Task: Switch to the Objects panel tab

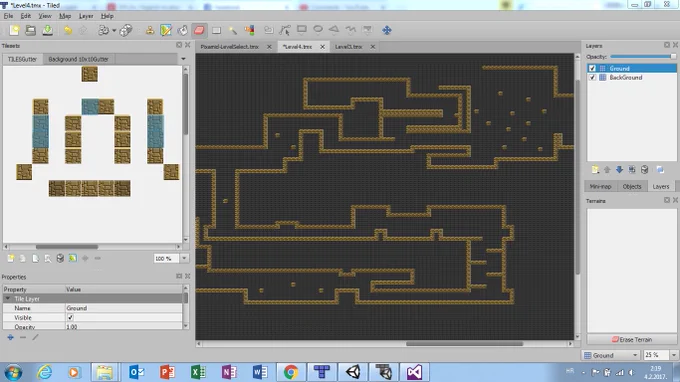Action: pos(632,186)
